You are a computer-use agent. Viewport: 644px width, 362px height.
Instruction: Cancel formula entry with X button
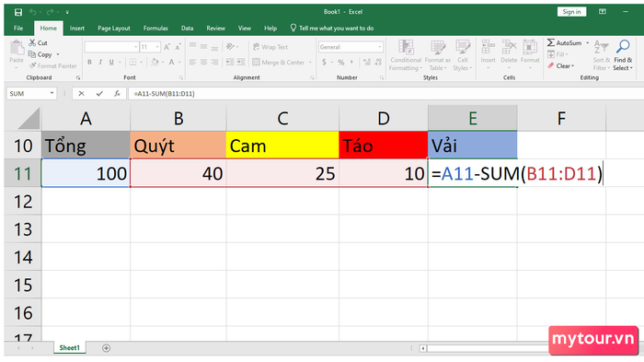click(x=81, y=93)
